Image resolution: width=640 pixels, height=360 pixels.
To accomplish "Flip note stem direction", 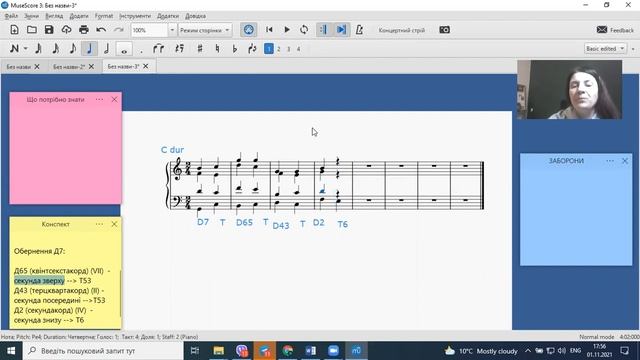I will tap(252, 49).
